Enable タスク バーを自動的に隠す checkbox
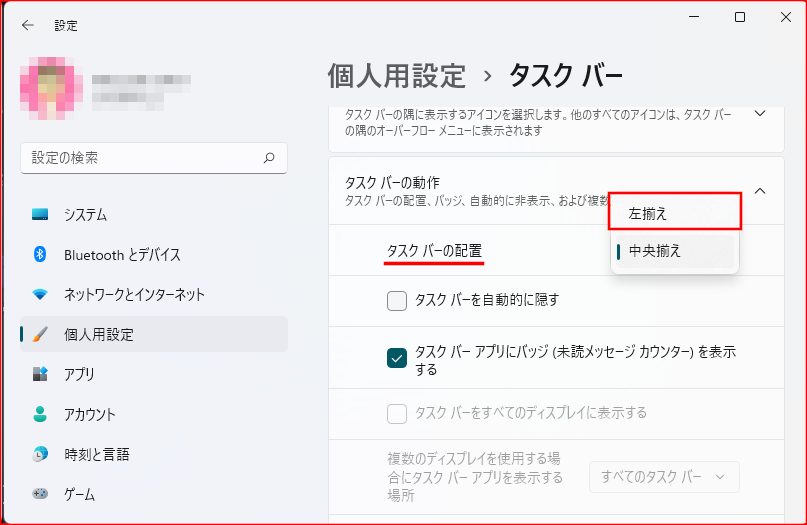The height and width of the screenshot is (525, 807). pyautogui.click(x=397, y=299)
